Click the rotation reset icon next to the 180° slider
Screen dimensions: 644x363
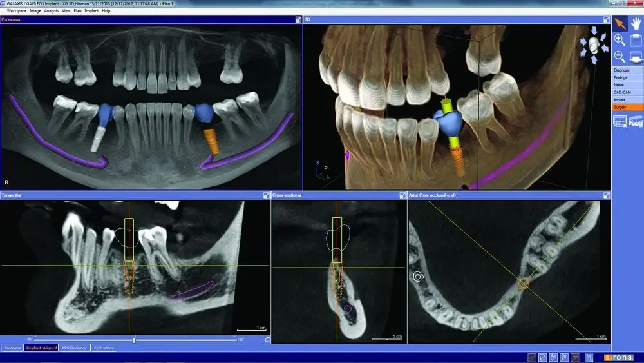[x=267, y=340]
